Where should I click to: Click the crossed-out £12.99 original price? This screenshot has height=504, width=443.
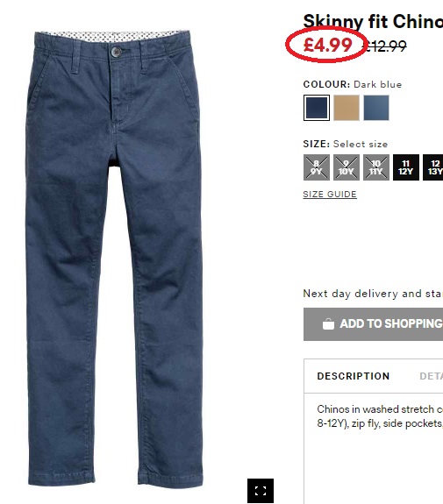pyautogui.click(x=385, y=46)
